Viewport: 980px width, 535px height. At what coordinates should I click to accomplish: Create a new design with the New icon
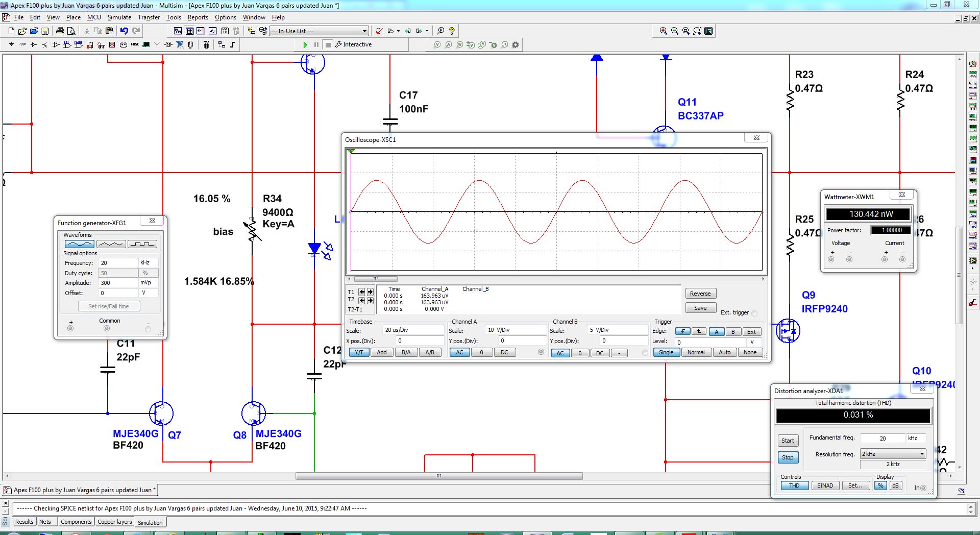(x=11, y=31)
